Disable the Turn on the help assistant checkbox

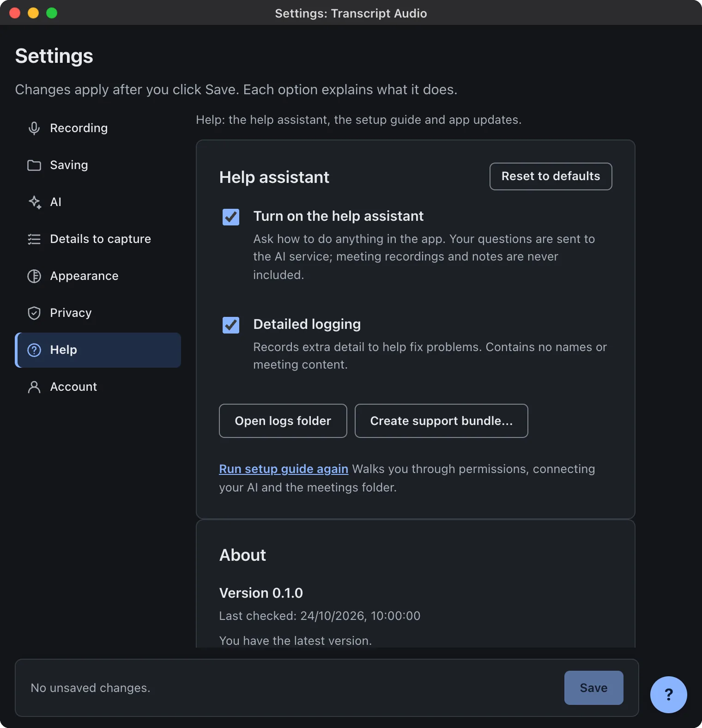click(231, 217)
